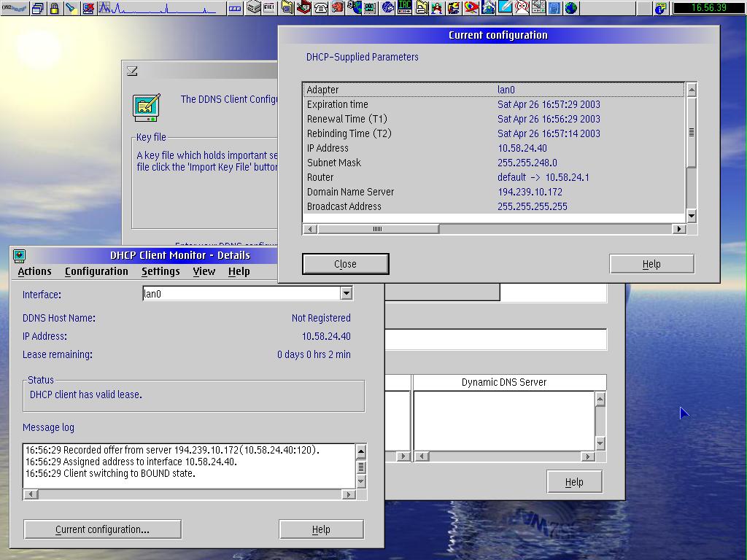747x560 pixels.
Task: Open the DDNS window system menu
Action: point(132,71)
